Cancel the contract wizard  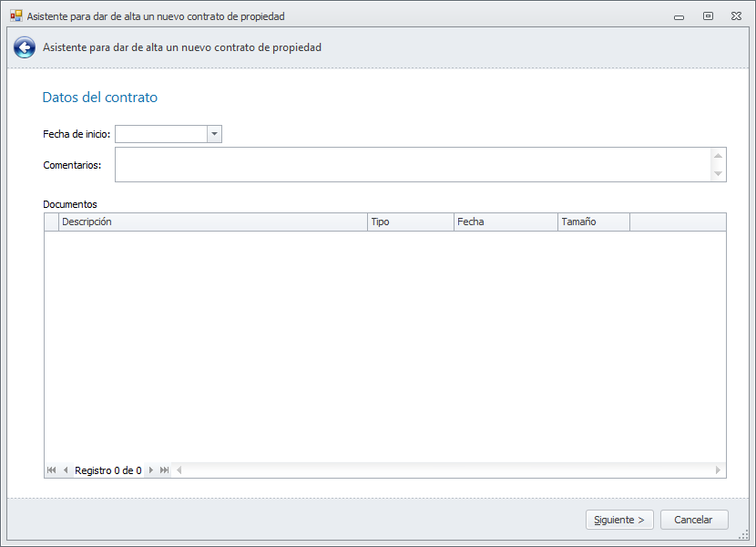[x=693, y=520]
